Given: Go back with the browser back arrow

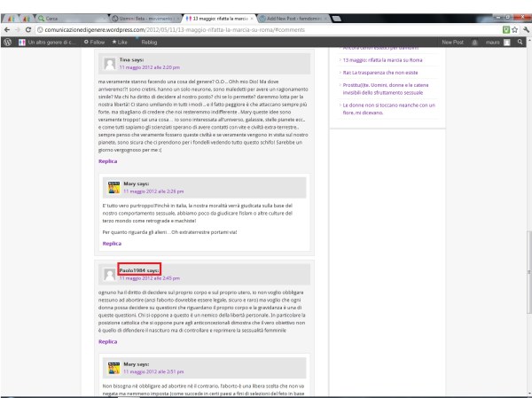Looking at the screenshot, I should pyautogui.click(x=6, y=29).
